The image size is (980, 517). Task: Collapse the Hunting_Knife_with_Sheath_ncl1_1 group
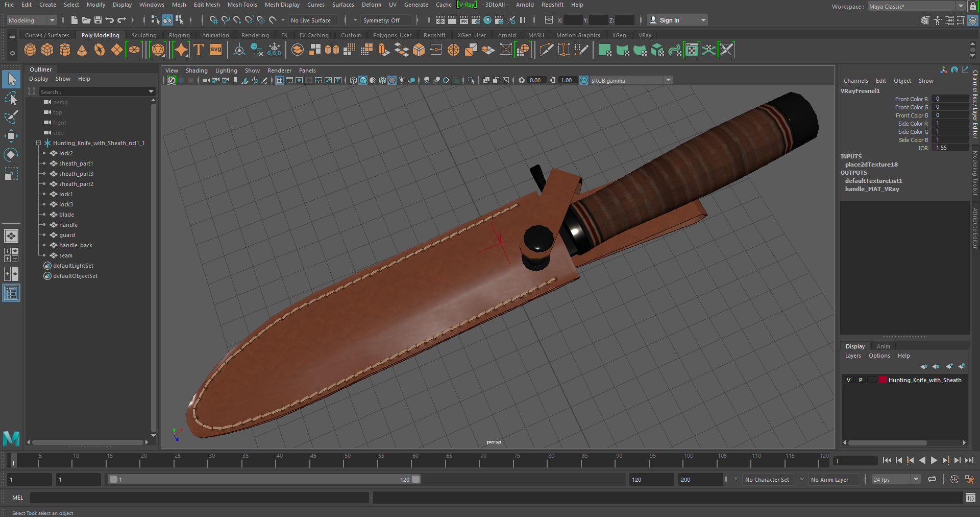[38, 143]
